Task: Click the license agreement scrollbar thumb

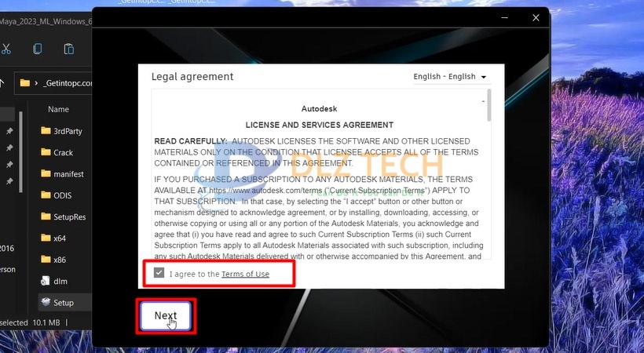Action: click(x=488, y=105)
